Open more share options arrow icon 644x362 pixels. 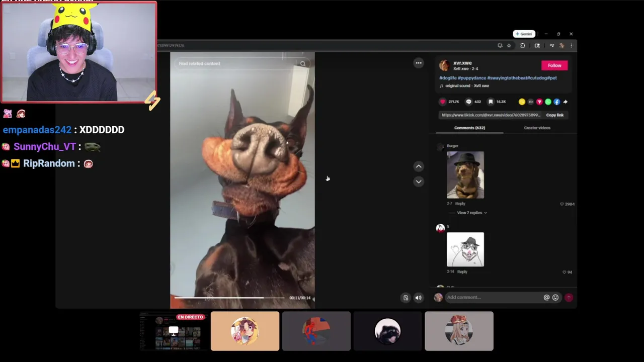pos(566,102)
